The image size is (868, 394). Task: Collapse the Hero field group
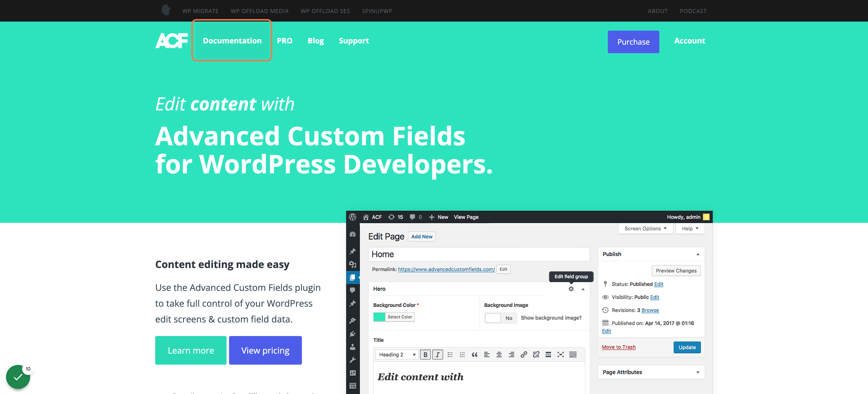coord(583,289)
